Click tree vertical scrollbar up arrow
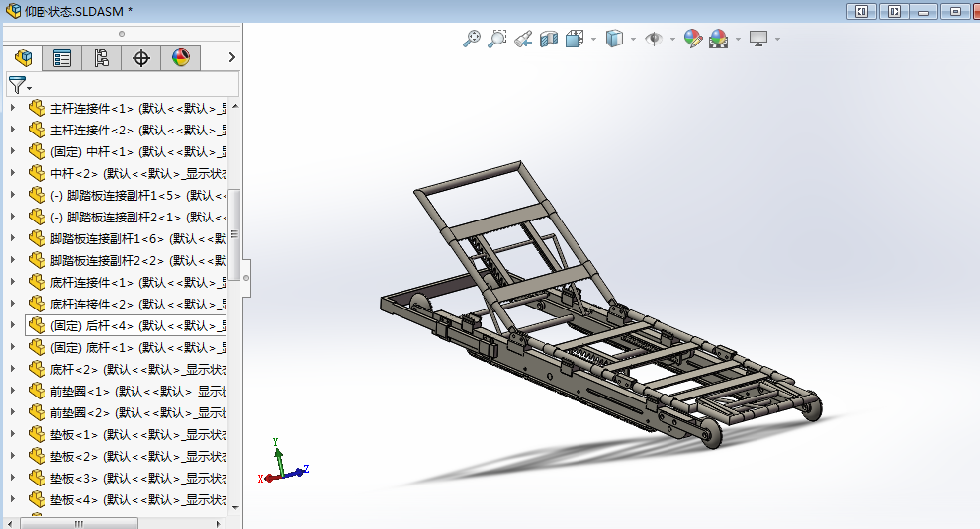The width and height of the screenshot is (980, 529). click(x=235, y=107)
